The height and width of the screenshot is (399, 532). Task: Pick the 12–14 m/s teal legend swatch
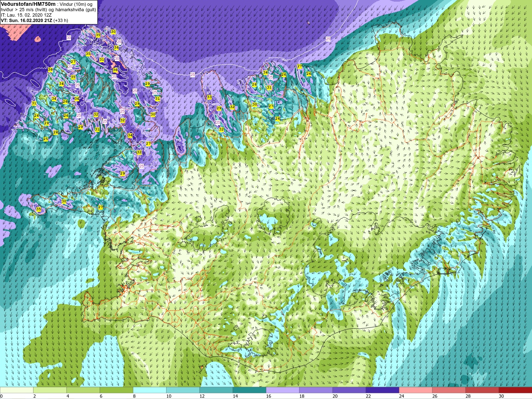[216, 390]
